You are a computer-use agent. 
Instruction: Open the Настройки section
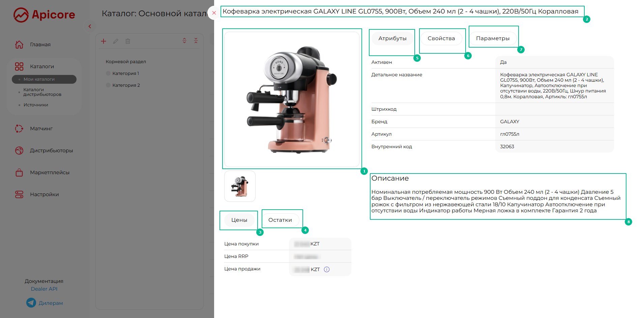tap(44, 194)
